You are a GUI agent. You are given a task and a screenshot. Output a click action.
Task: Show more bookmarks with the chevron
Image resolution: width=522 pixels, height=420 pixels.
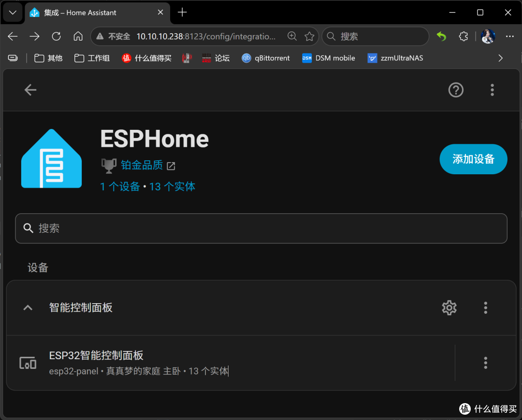[x=500, y=58]
